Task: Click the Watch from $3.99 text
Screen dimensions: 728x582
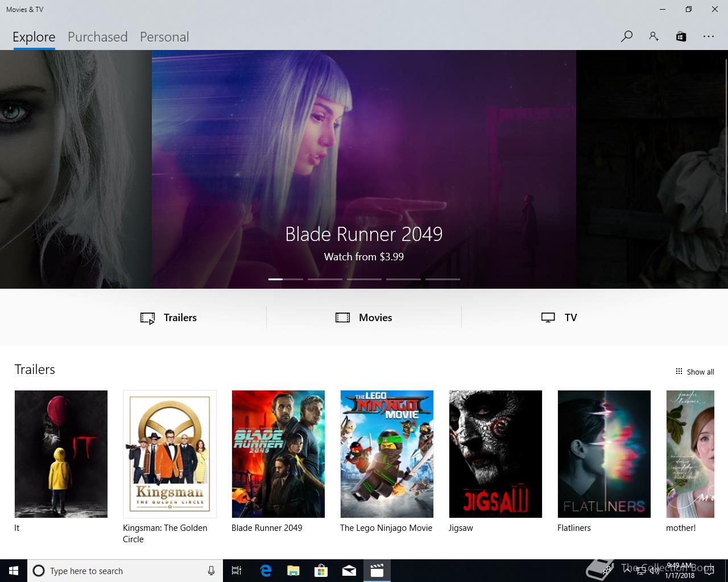Action: [364, 257]
